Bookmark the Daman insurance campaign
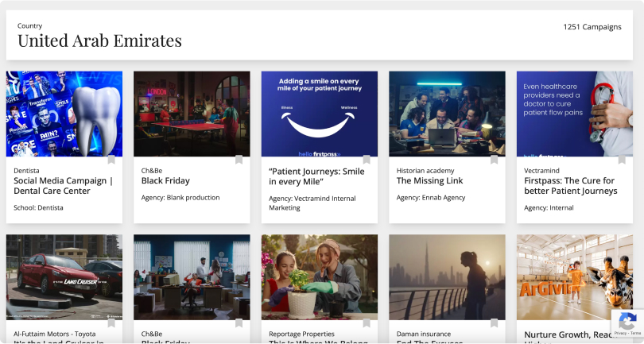Screen dimensions: 644x344 click(x=494, y=323)
